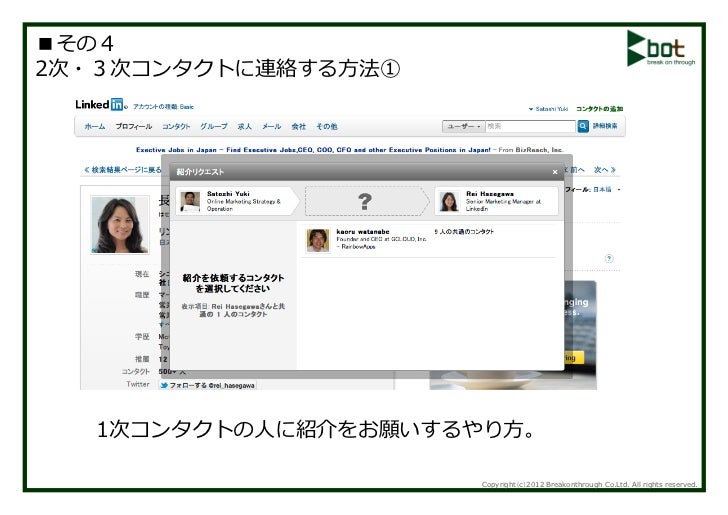Click the LinkedIn logo
Viewport: 728px width, 515px height.
(100, 104)
